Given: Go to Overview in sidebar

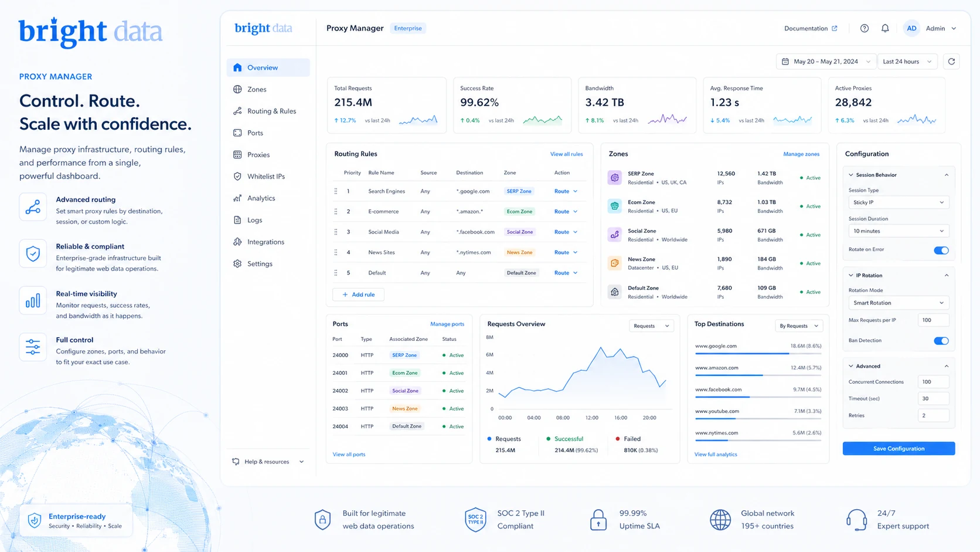Looking at the screenshot, I should (268, 67).
